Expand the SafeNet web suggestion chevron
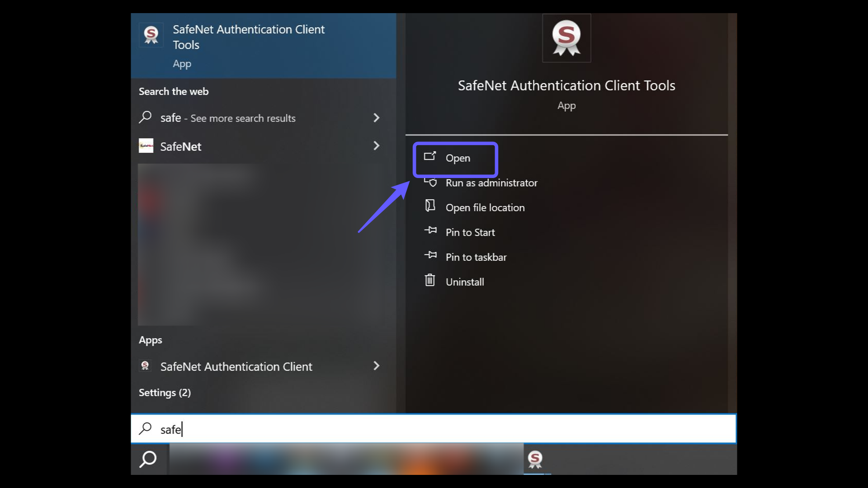The height and width of the screenshot is (488, 868). 377,146
